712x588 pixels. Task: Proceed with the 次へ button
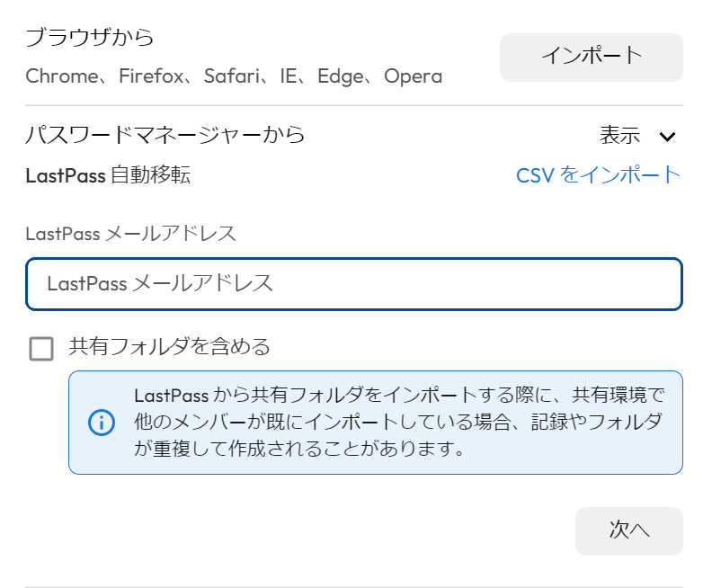[629, 530]
